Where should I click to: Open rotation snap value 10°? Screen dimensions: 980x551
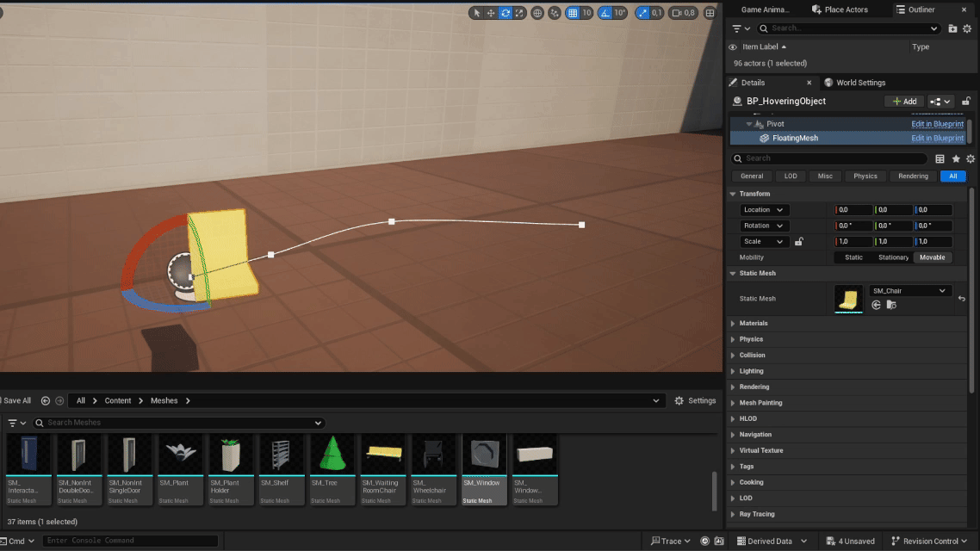tap(619, 13)
